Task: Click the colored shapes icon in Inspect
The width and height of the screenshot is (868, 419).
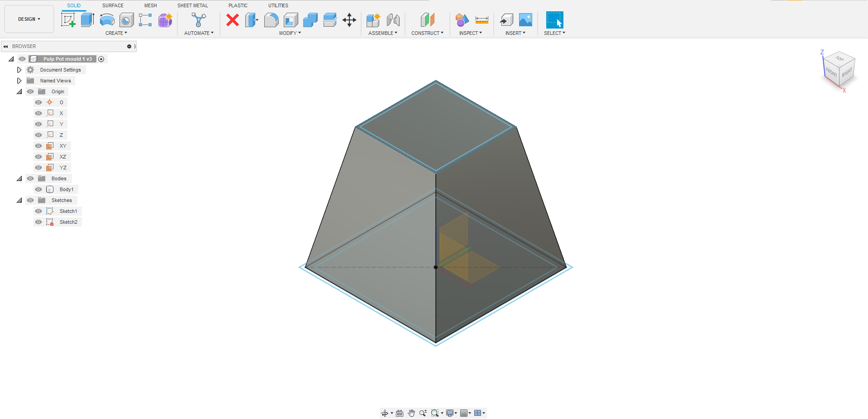Action: pos(462,20)
